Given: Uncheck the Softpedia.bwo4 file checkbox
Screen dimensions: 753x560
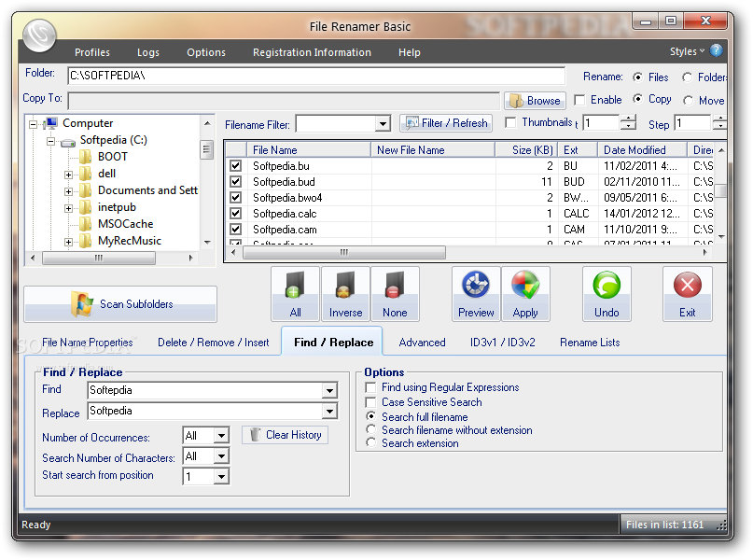Looking at the screenshot, I should point(235,197).
